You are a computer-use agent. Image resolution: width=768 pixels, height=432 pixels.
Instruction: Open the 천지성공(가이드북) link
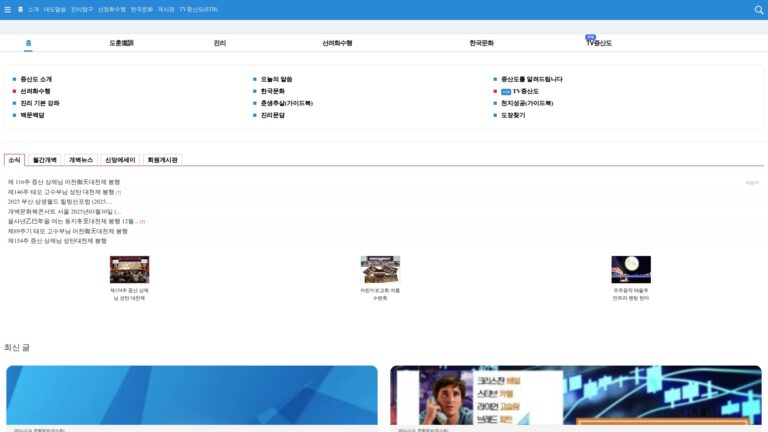527,103
